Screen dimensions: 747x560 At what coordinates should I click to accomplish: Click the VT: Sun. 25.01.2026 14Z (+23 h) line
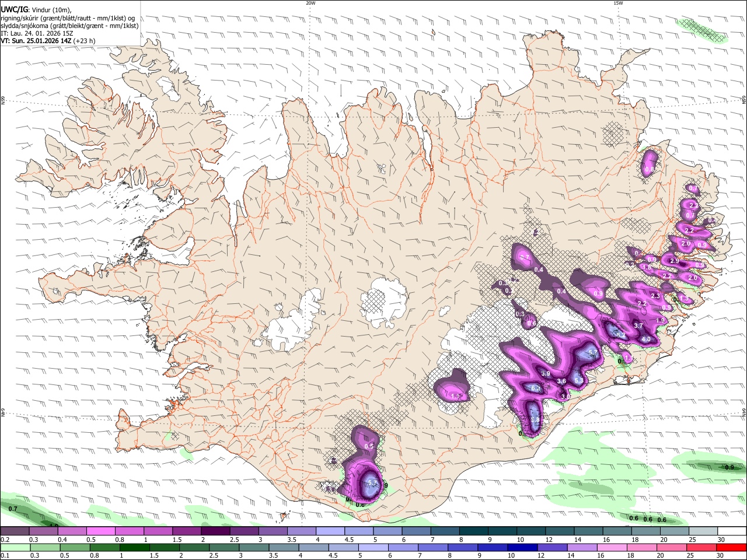(x=48, y=41)
